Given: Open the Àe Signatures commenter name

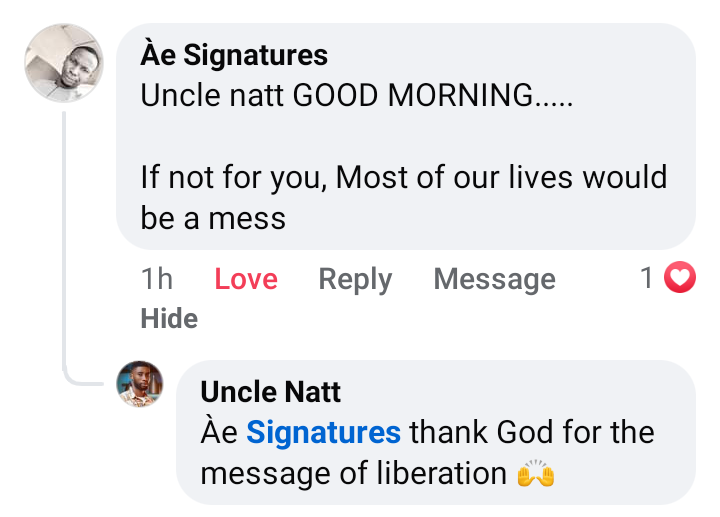Looking at the screenshot, I should click(234, 54).
